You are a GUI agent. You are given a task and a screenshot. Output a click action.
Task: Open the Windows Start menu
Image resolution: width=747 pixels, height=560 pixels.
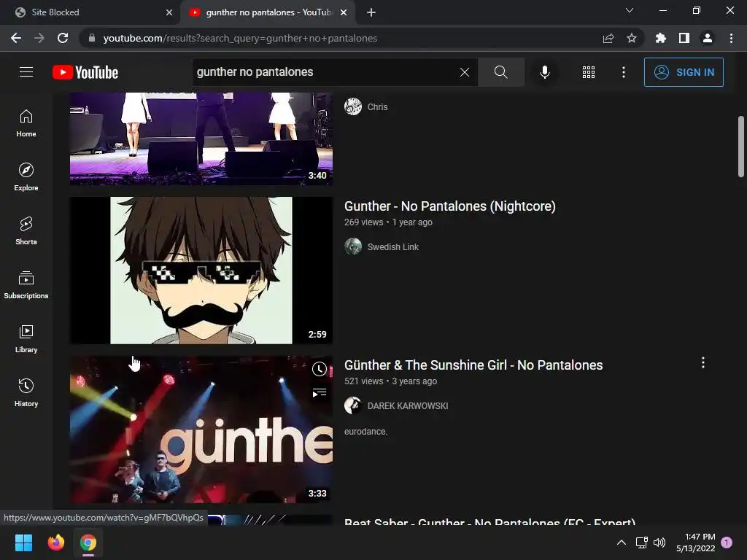click(x=23, y=542)
